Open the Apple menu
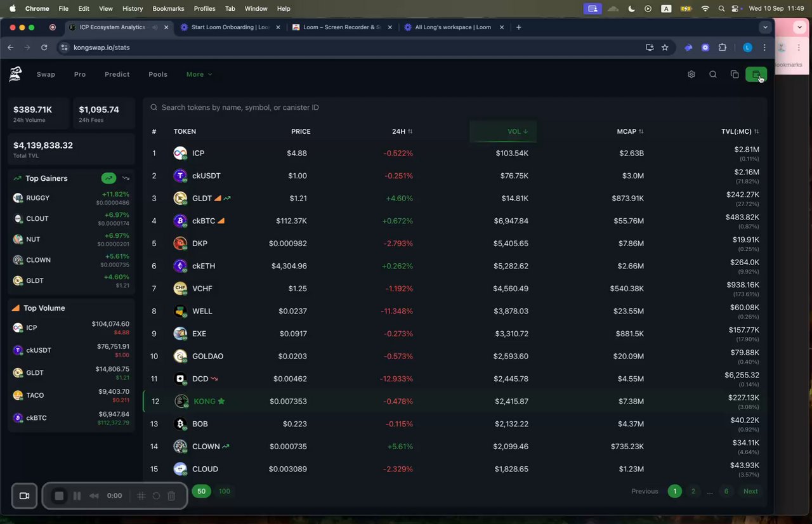812x524 pixels. point(12,8)
